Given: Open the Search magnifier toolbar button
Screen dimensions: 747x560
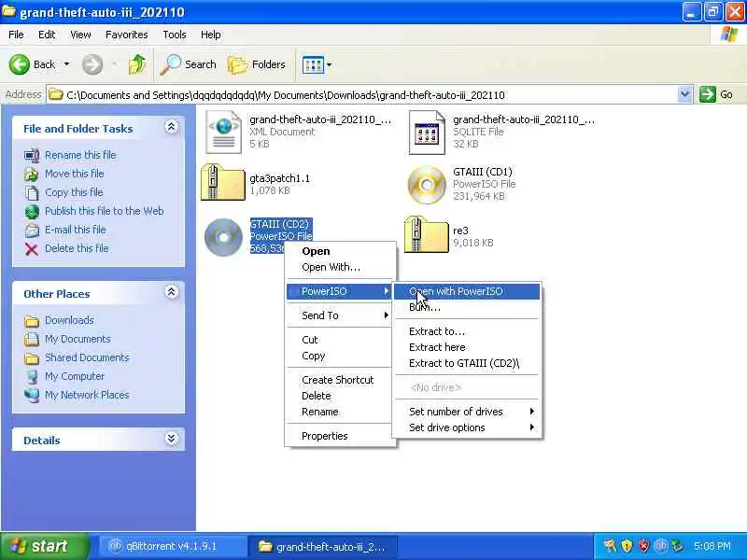Looking at the screenshot, I should pyautogui.click(x=189, y=64).
